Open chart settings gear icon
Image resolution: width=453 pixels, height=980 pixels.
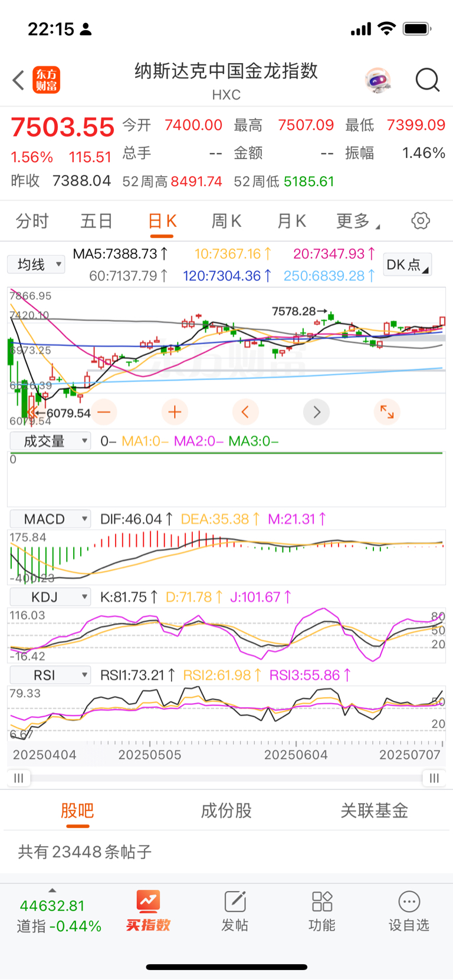click(421, 221)
